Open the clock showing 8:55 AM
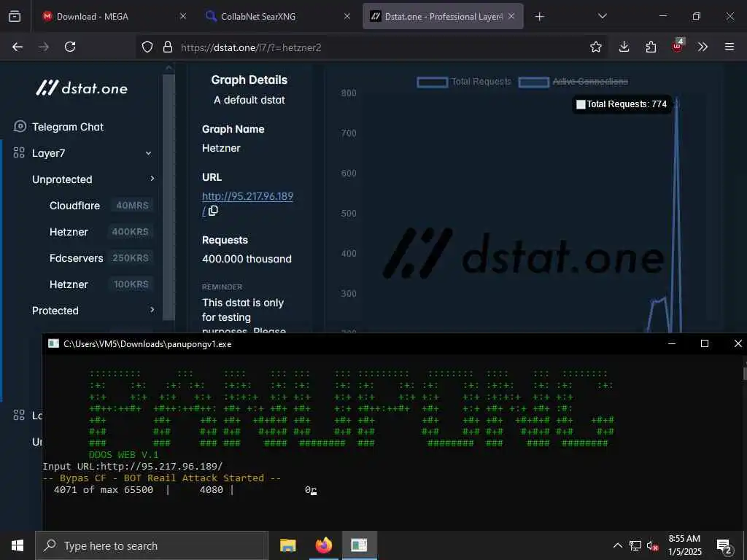This screenshot has width=747, height=560. click(x=684, y=545)
